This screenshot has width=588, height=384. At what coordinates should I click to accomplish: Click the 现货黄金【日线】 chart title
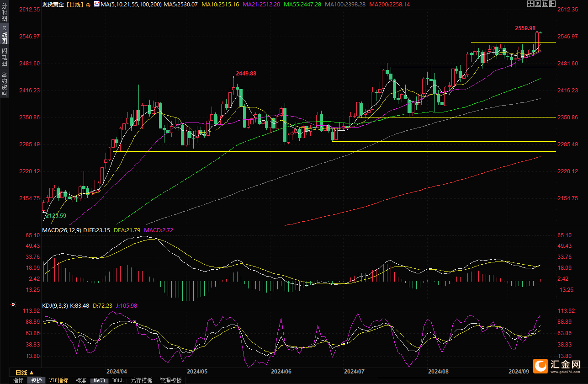pyautogui.click(x=62, y=4)
